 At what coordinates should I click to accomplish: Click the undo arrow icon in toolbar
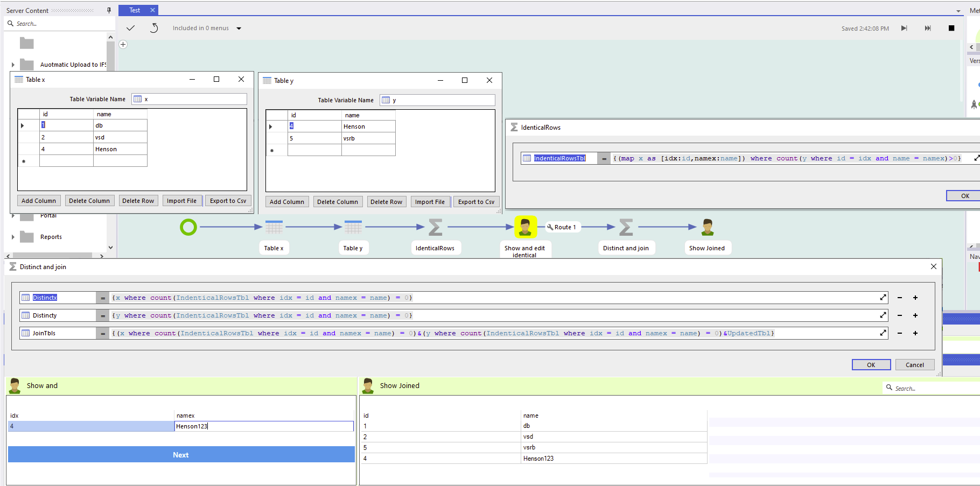pos(154,28)
